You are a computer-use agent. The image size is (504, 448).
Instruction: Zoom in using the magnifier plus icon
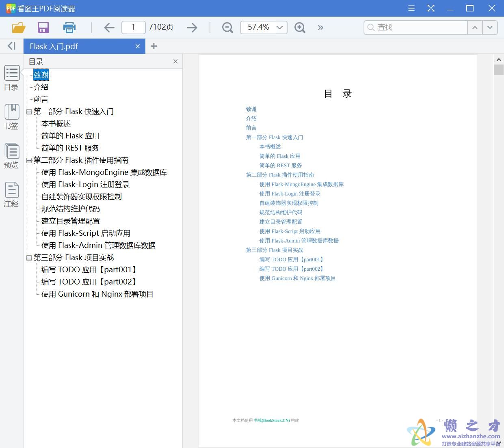point(300,27)
